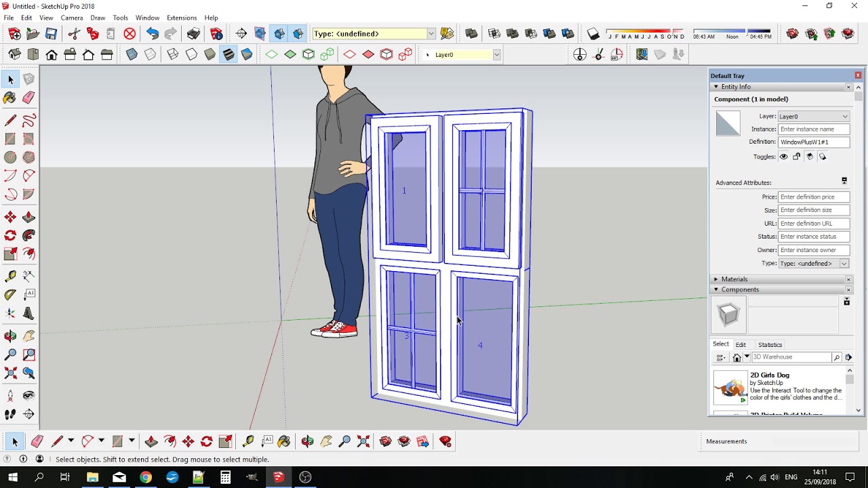Screen dimensions: 868x488
Task: Select the Pie arc tool
Action: (28, 194)
